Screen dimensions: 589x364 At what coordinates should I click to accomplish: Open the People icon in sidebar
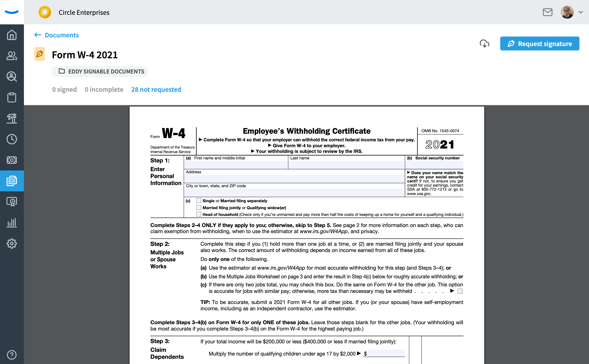(12, 56)
